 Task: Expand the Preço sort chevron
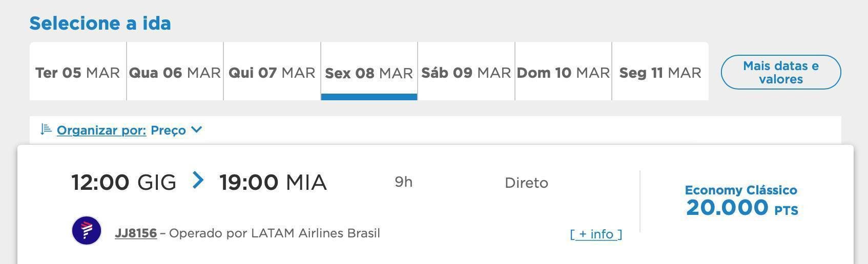point(196,130)
